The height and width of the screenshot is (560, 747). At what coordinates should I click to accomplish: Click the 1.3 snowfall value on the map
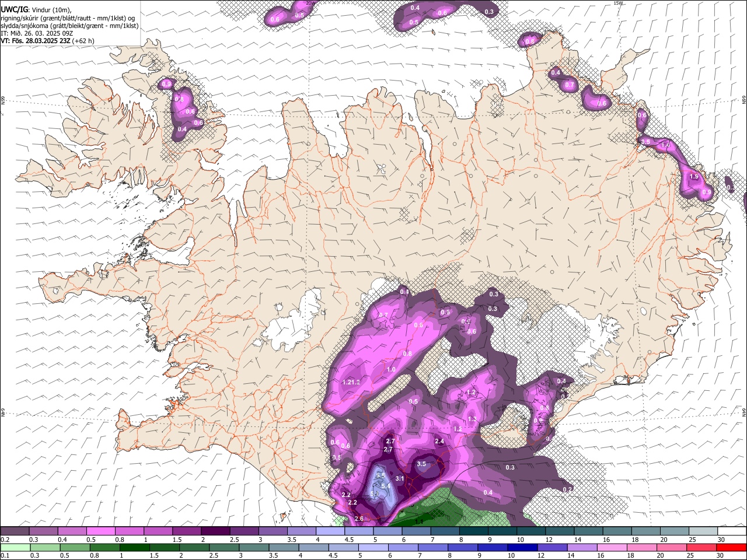(472, 419)
